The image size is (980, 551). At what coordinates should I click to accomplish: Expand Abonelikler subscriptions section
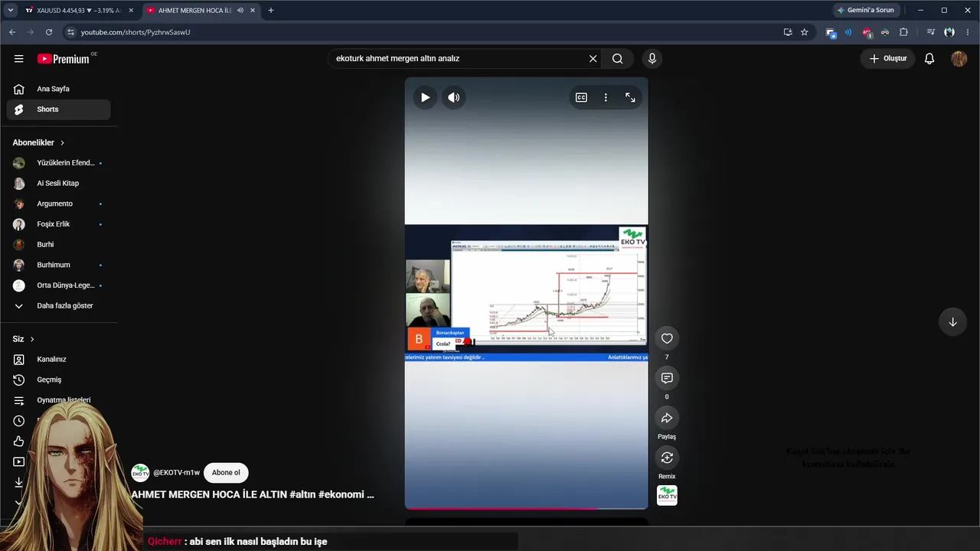[x=39, y=142]
